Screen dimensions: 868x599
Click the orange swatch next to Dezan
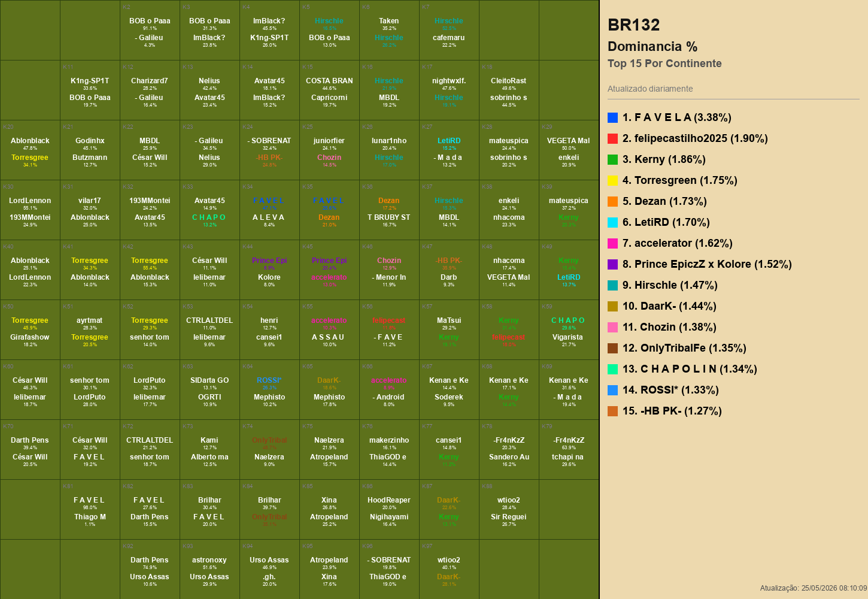click(x=612, y=201)
